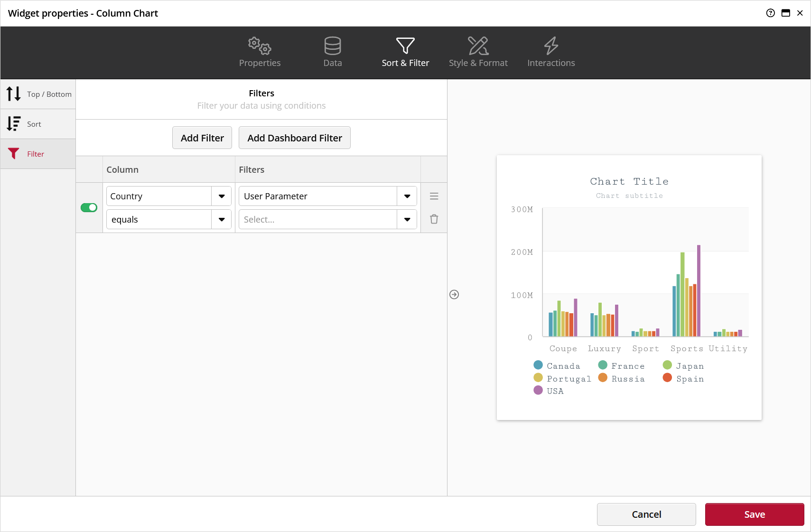Delete the Country filter with trash icon
811x532 pixels.
[434, 219]
